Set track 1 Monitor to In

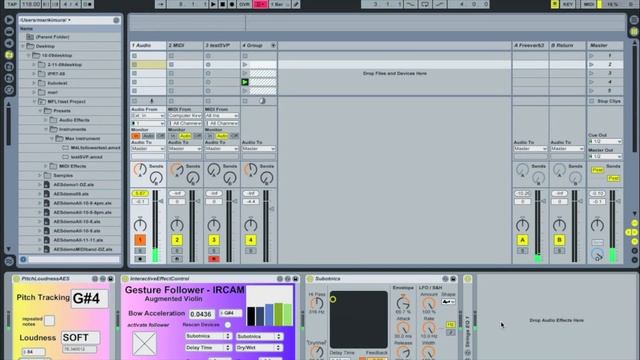point(136,136)
